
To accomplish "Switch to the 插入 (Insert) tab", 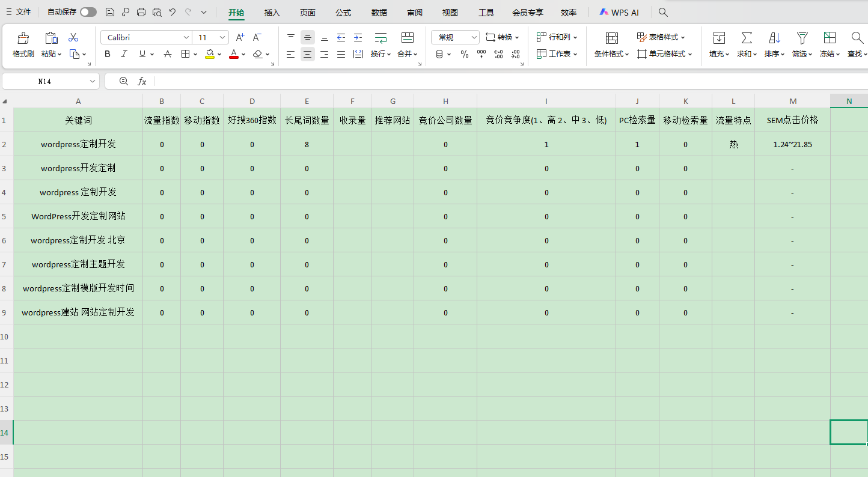I will (x=272, y=13).
